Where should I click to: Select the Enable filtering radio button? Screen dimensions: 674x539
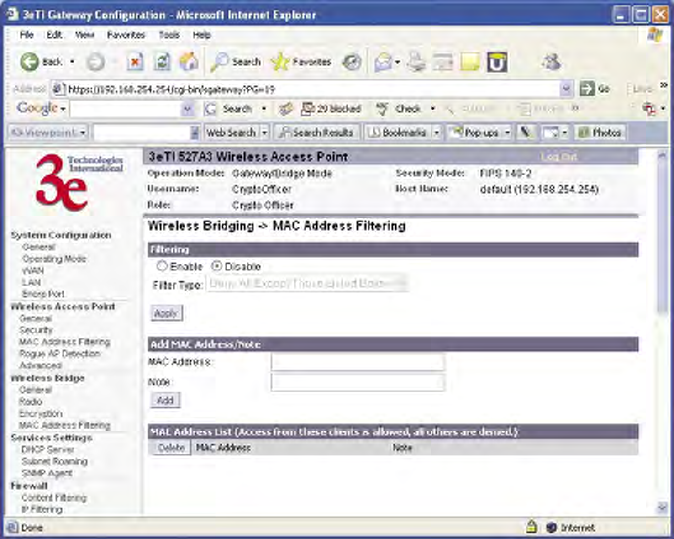tap(162, 266)
